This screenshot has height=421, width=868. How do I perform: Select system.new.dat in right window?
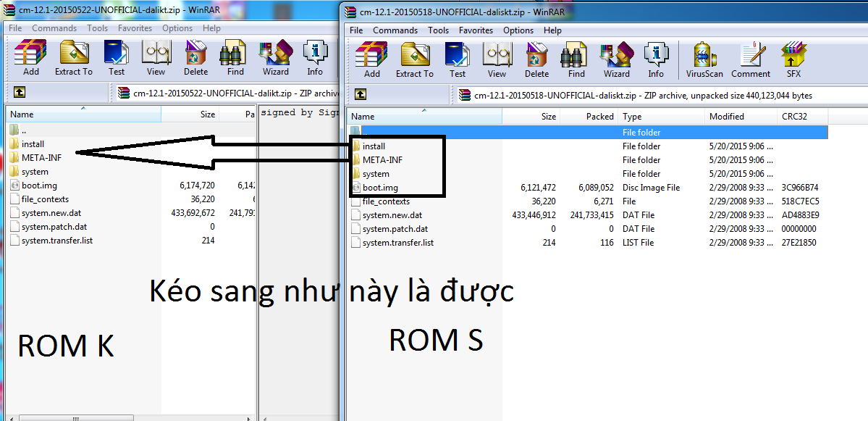[x=387, y=215]
